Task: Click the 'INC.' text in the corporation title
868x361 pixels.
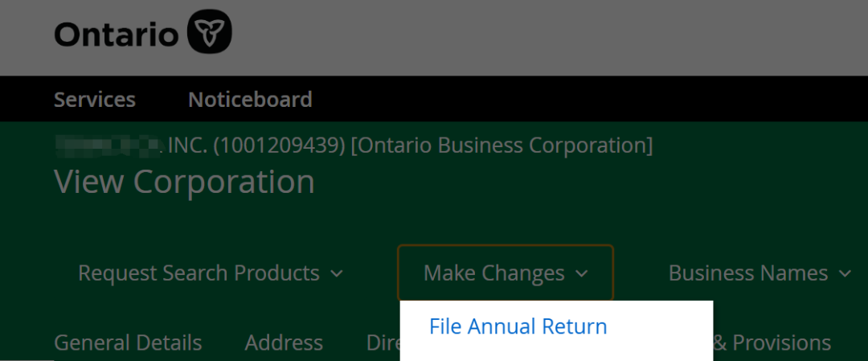Action: (186, 146)
